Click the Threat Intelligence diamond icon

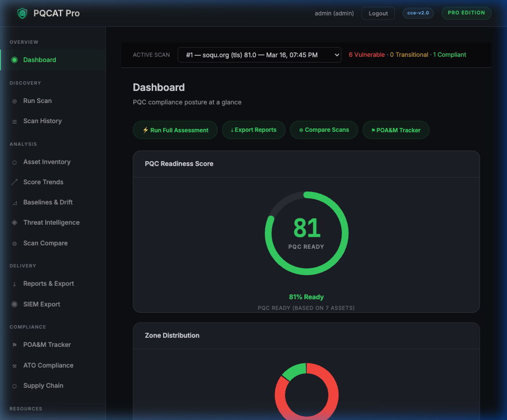13,222
